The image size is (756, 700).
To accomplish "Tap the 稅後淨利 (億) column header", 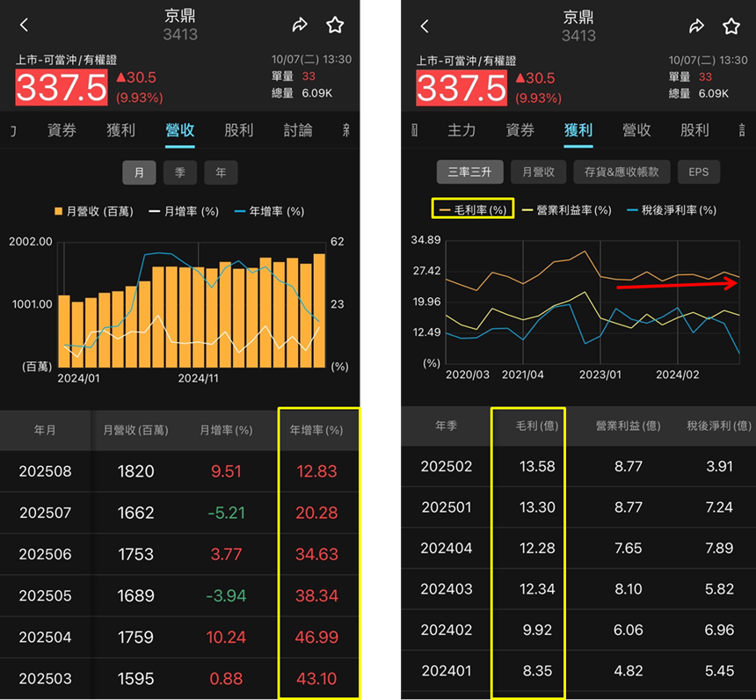I will click(x=719, y=426).
